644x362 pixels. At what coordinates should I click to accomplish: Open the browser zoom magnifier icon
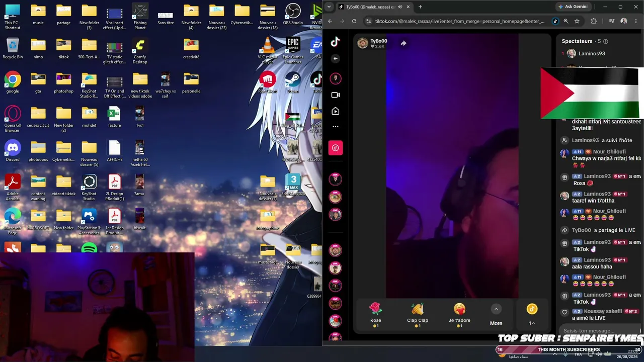pos(566,21)
